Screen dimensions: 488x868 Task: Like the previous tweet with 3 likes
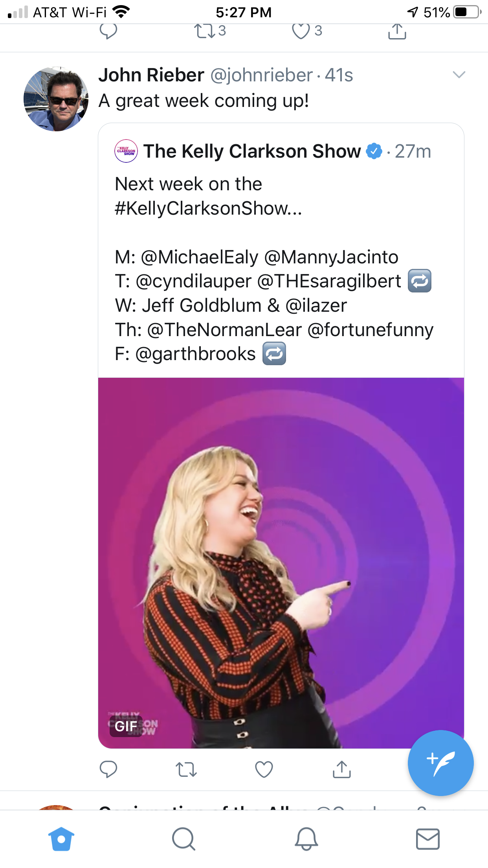301,31
